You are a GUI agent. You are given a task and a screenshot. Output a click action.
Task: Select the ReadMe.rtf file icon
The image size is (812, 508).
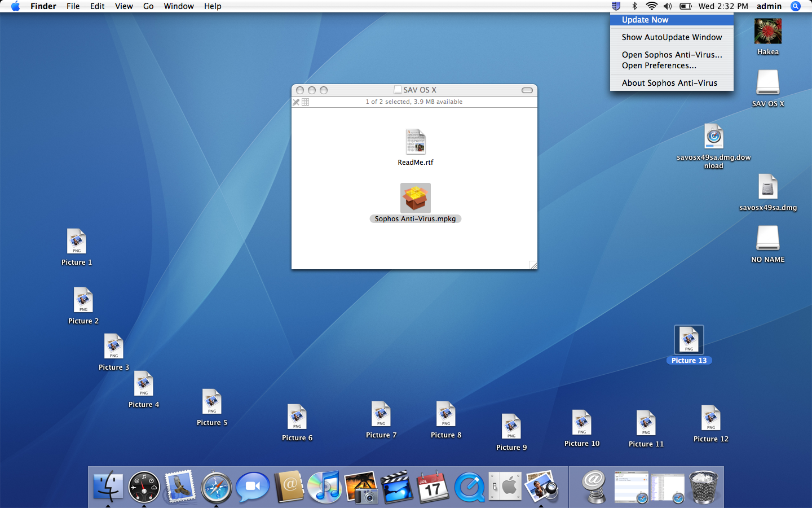coord(416,142)
